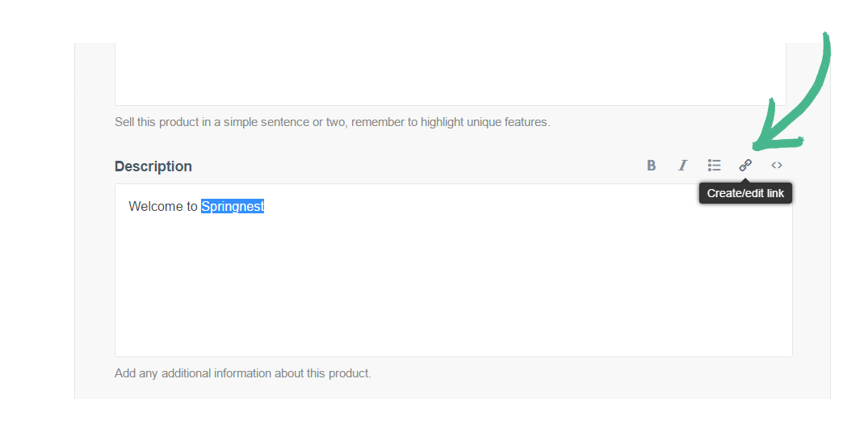Open the HTML source code view icon
The height and width of the screenshot is (442, 868).
[x=776, y=166]
